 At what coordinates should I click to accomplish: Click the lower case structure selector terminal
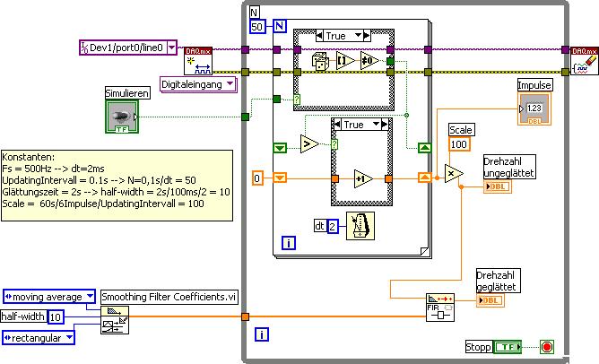click(334, 144)
